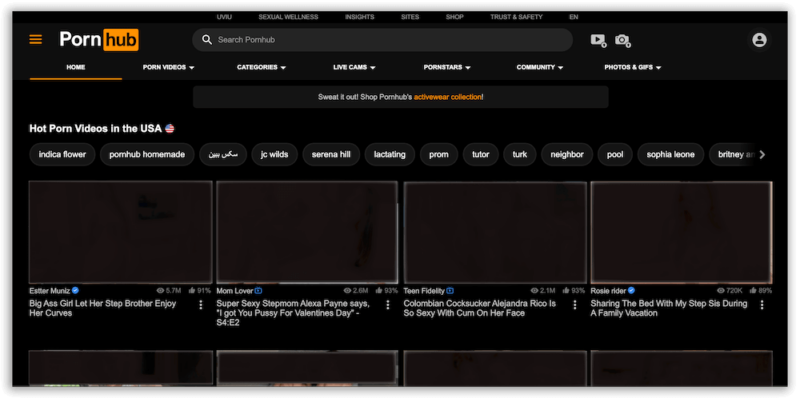Open the thumbnail above the Estter Muniz entry
Viewport: 800px width, 398px height.
click(120, 232)
